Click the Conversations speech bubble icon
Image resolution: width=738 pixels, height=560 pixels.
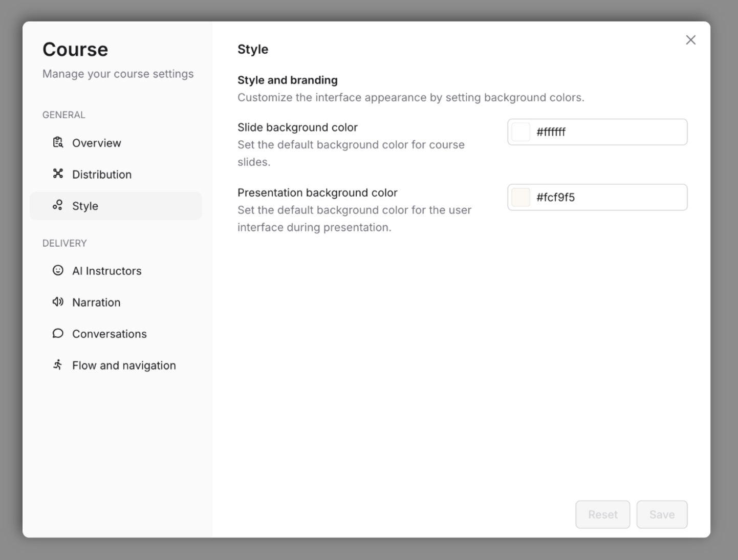pos(58,333)
